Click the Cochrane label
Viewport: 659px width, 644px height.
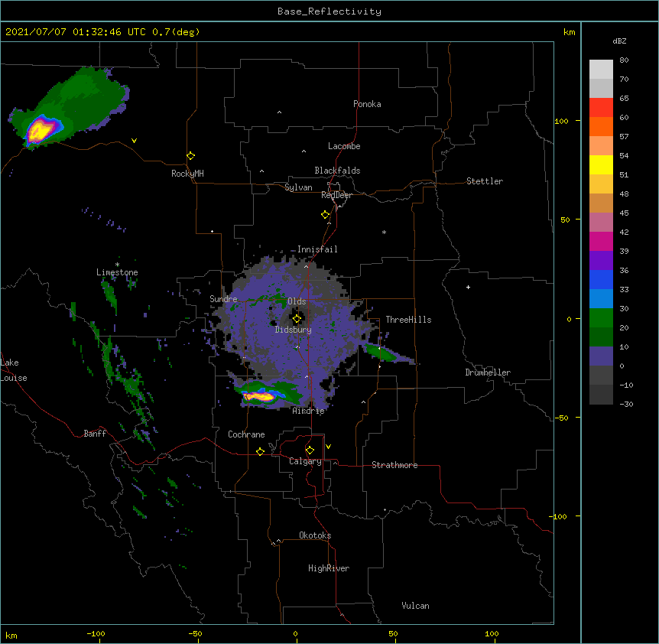(x=246, y=434)
